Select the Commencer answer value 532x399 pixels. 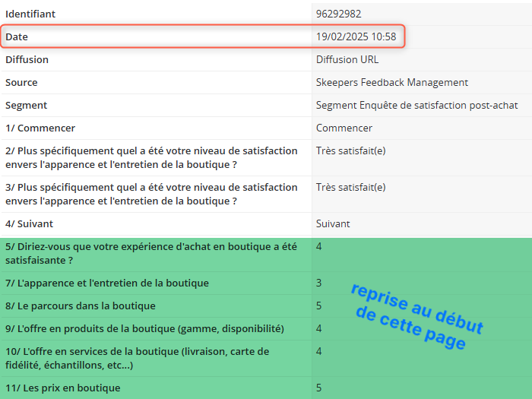click(x=344, y=128)
